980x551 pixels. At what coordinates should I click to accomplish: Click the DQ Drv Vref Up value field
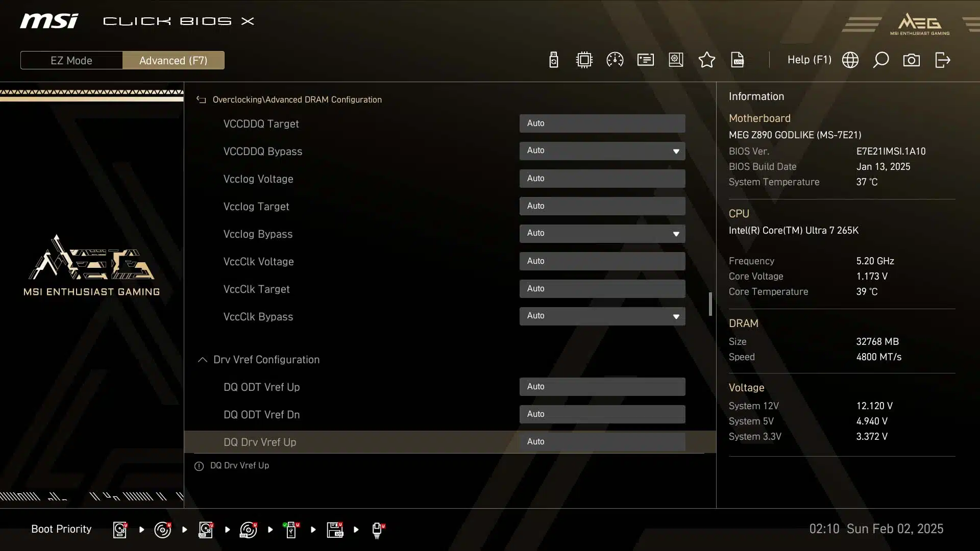(x=602, y=442)
